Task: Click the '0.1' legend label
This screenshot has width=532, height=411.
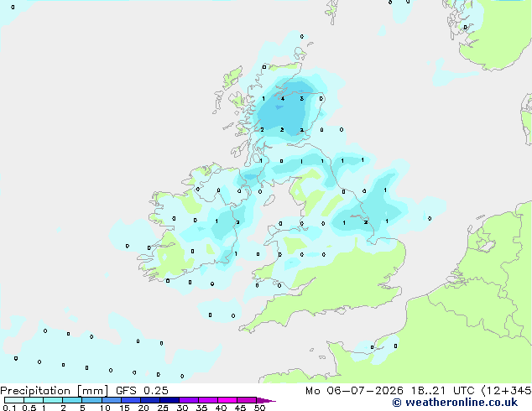Action: coord(9,408)
